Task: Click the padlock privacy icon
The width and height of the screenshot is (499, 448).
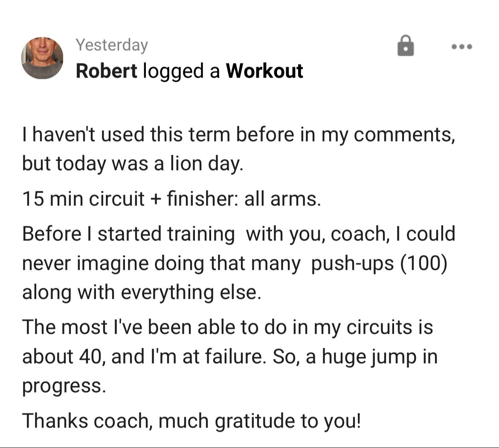Action: [x=406, y=46]
